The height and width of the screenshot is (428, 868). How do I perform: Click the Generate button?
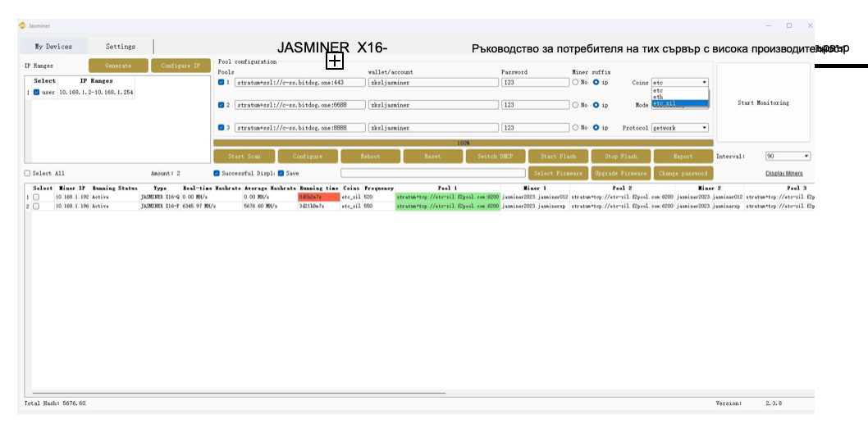[118, 66]
